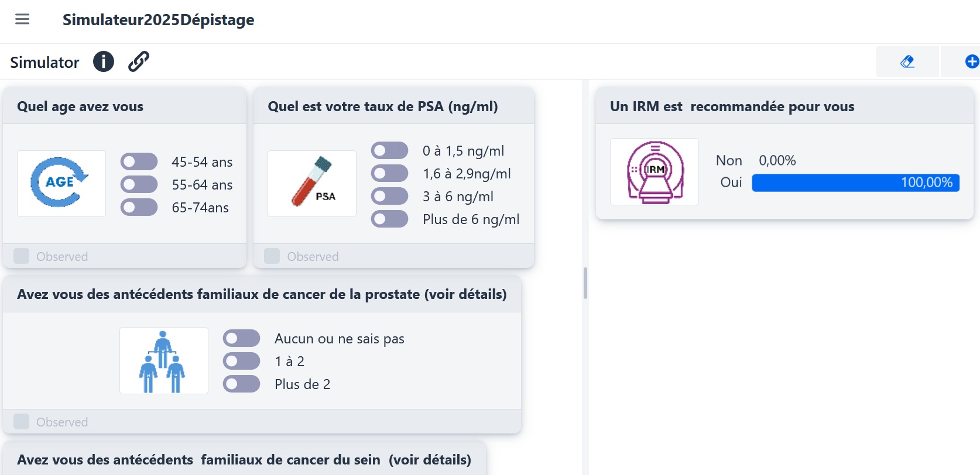The width and height of the screenshot is (980, 475).
Task: Toggle the 45-54 ans age option
Action: pyautogui.click(x=139, y=161)
